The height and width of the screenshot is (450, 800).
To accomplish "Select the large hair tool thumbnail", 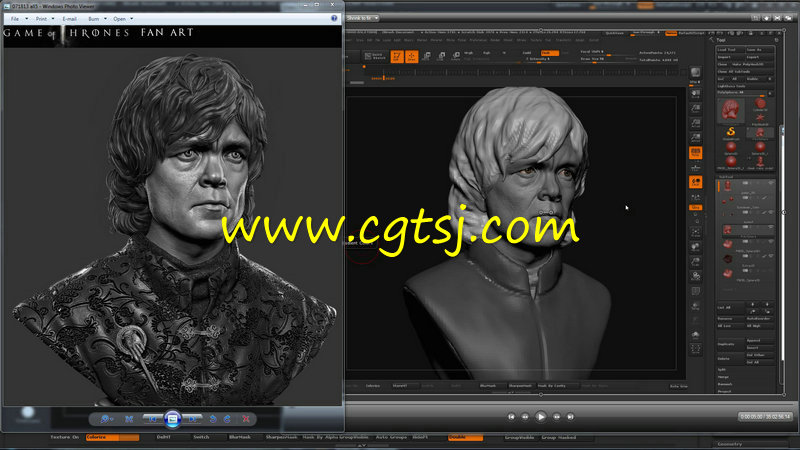I will [x=731, y=109].
